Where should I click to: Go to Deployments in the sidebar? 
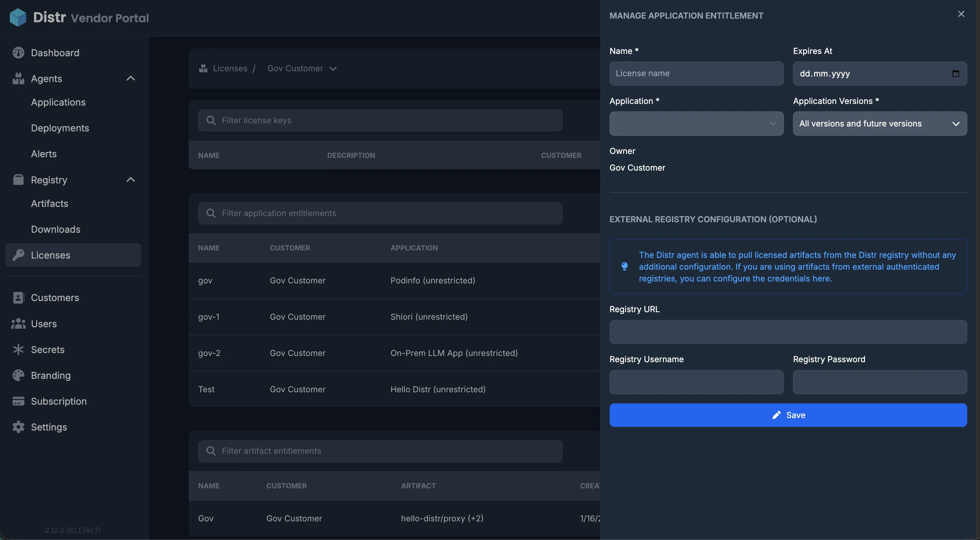[60, 128]
